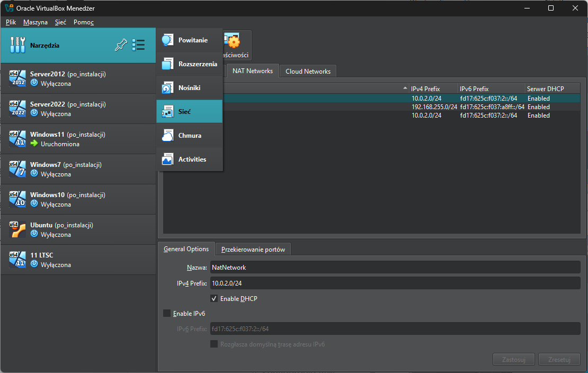Viewport: 588px width, 373px height.
Task: Select the Server2012 machine icon
Action: coord(17,78)
